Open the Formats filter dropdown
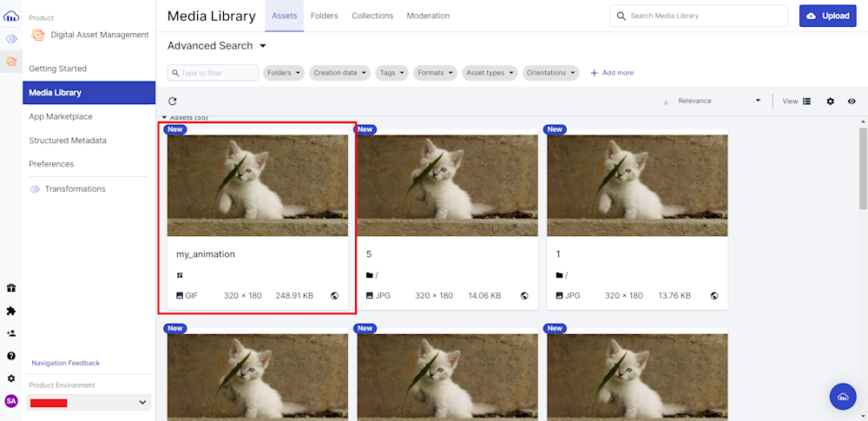Image resolution: width=868 pixels, height=421 pixels. (x=435, y=73)
